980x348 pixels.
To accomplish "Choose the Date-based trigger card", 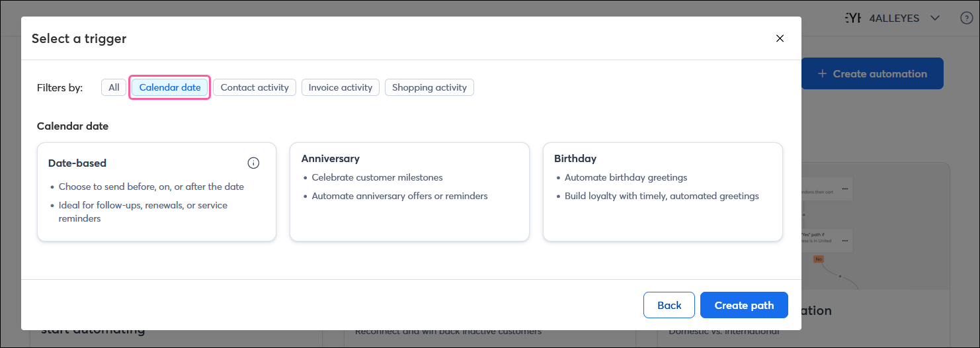I will click(157, 192).
